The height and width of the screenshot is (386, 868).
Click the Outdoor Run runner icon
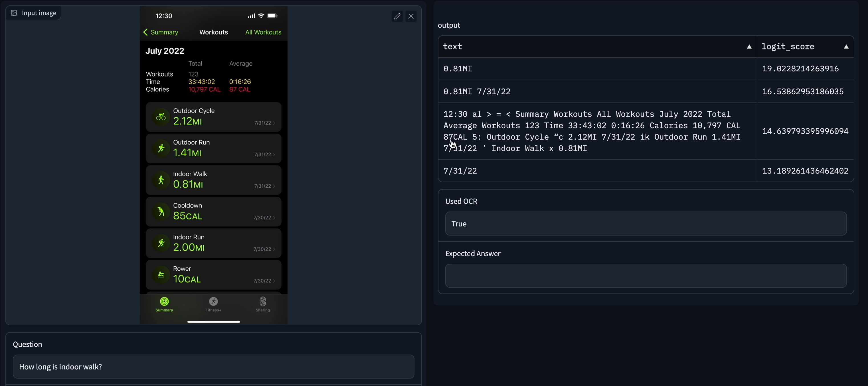pos(161,148)
